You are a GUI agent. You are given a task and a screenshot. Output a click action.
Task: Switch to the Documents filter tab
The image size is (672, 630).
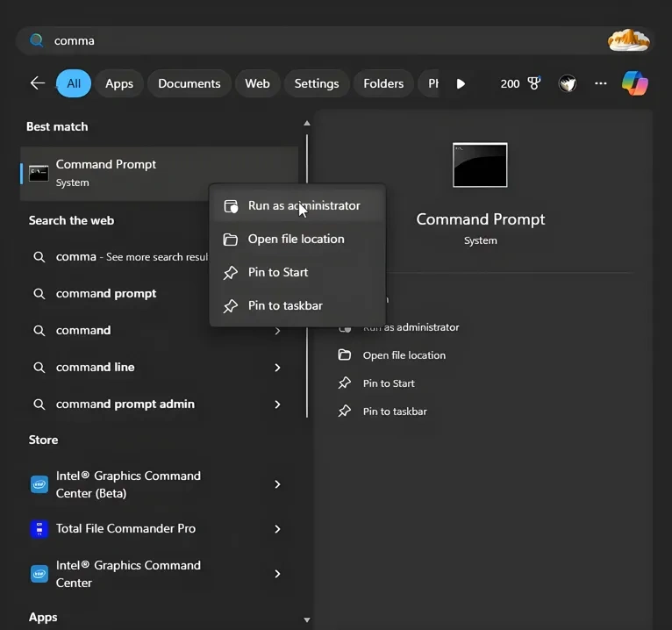pyautogui.click(x=189, y=83)
